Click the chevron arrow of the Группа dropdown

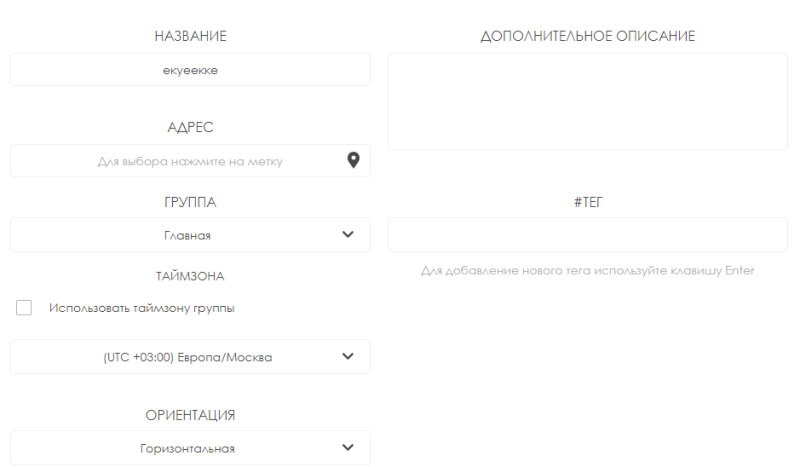348,235
